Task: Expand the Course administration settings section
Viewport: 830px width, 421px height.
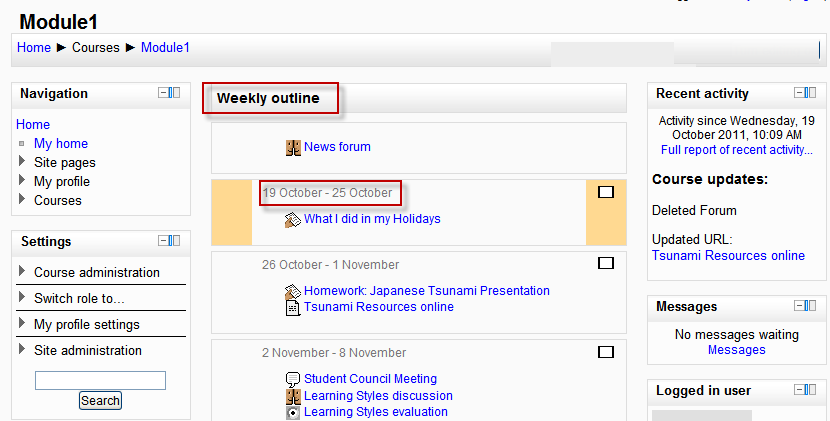Action: point(23,272)
